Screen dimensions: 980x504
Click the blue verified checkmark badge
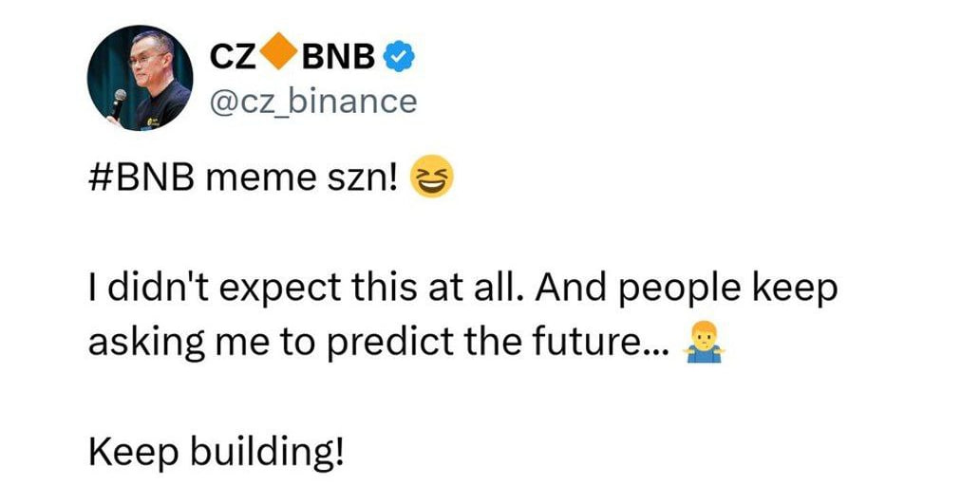click(398, 58)
